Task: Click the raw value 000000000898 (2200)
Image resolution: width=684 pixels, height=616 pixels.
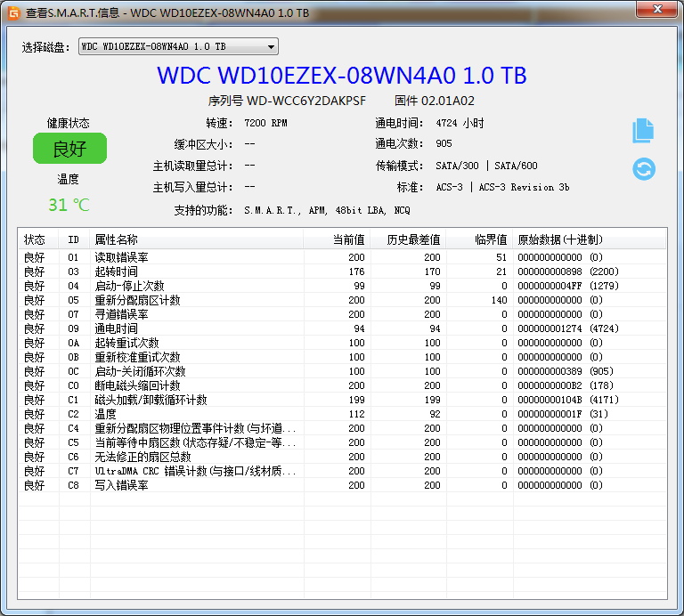Action: click(x=568, y=272)
